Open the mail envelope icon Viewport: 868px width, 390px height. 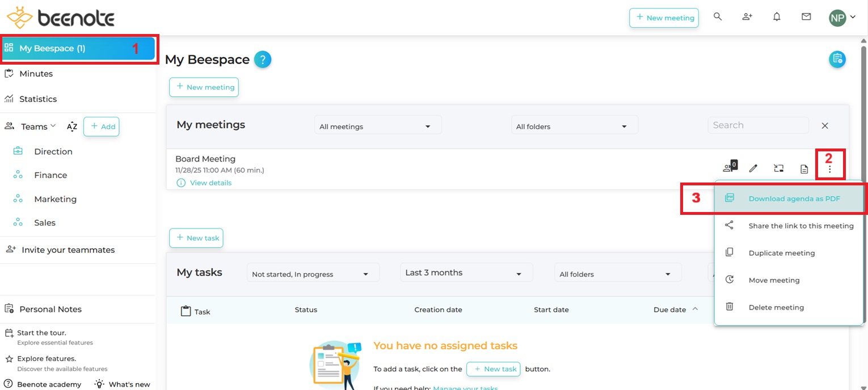tap(806, 17)
